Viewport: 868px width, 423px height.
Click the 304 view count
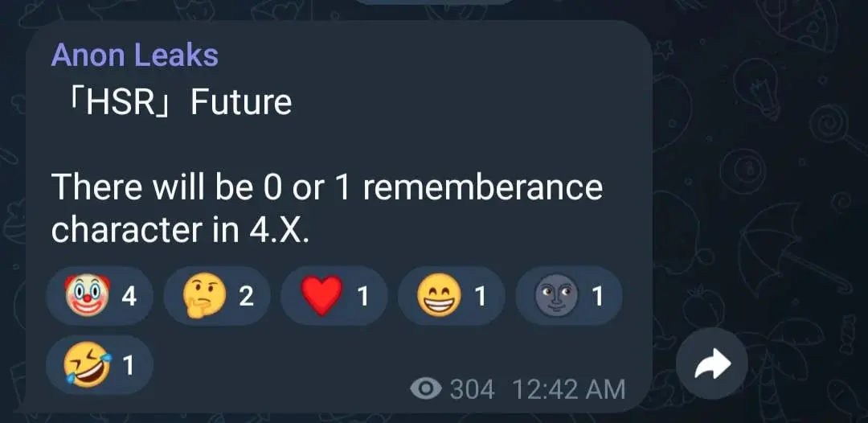[472, 390]
